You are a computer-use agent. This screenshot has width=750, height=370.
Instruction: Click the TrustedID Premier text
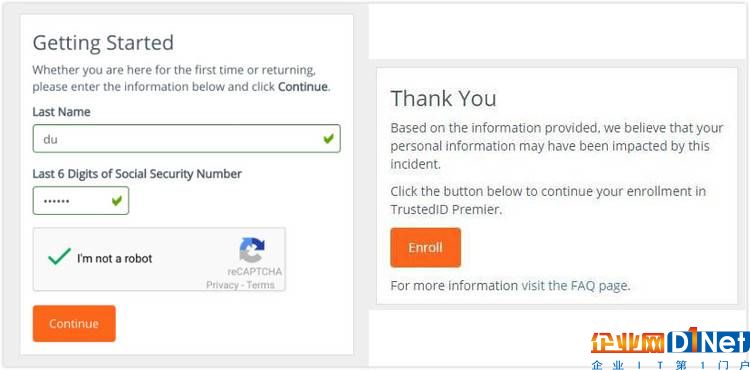click(x=445, y=210)
